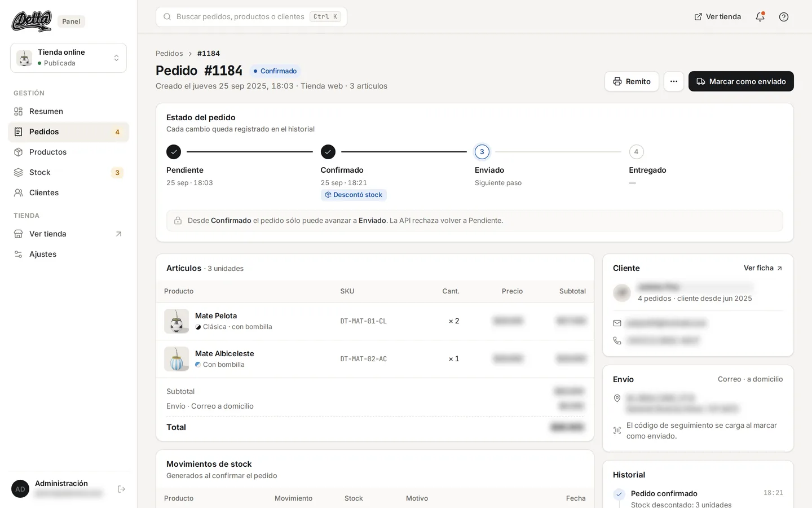Viewport: 812px width, 508px height.
Task: Log out using the sidebar exit icon
Action: pos(121,489)
